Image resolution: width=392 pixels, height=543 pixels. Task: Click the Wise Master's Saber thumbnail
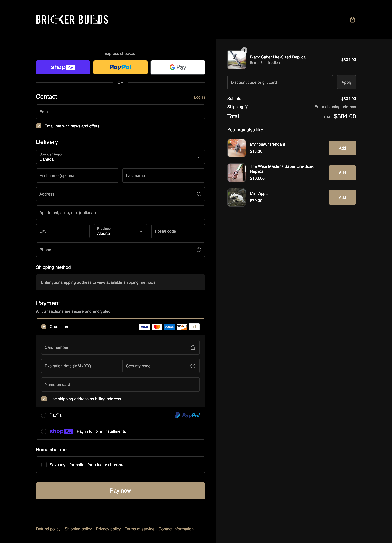tap(236, 173)
